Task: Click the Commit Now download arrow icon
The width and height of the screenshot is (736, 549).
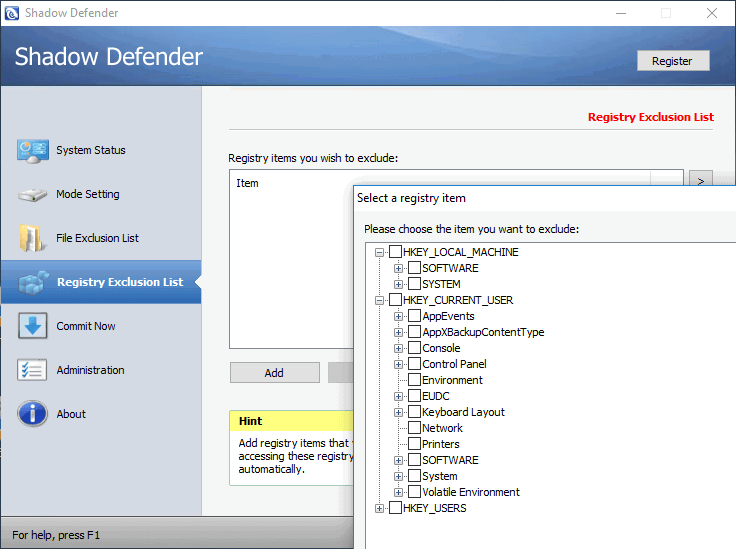Action: (32, 326)
